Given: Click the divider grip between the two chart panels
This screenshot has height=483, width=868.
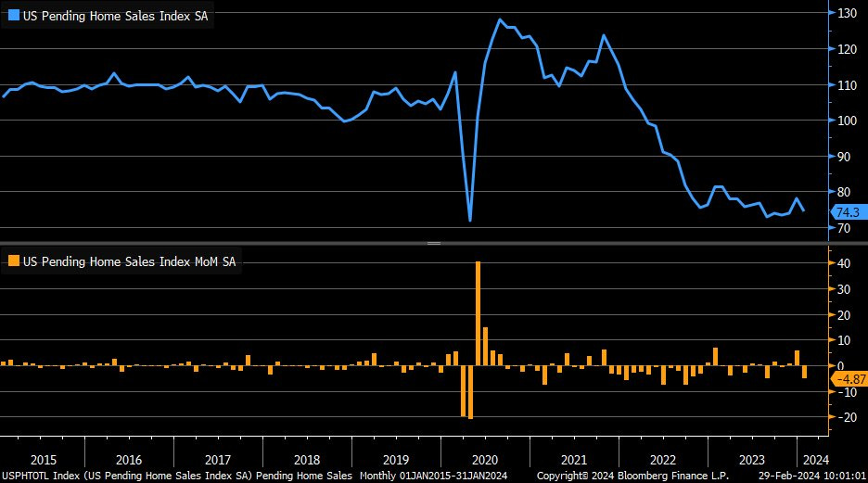Looking at the screenshot, I should point(433,243).
